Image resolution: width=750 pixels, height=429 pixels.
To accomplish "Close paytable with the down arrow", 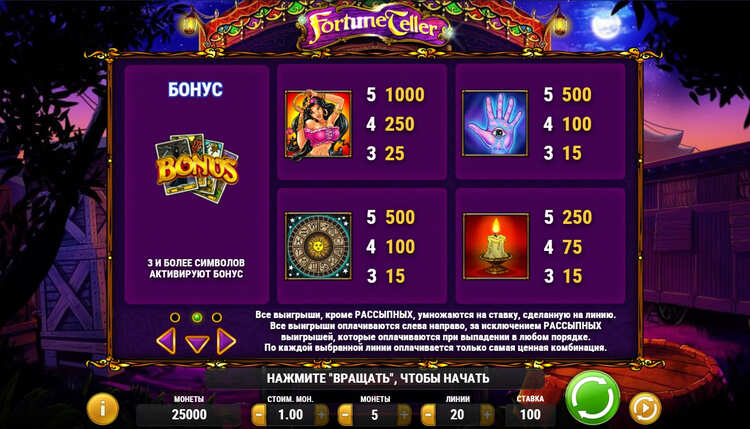I will click(197, 343).
